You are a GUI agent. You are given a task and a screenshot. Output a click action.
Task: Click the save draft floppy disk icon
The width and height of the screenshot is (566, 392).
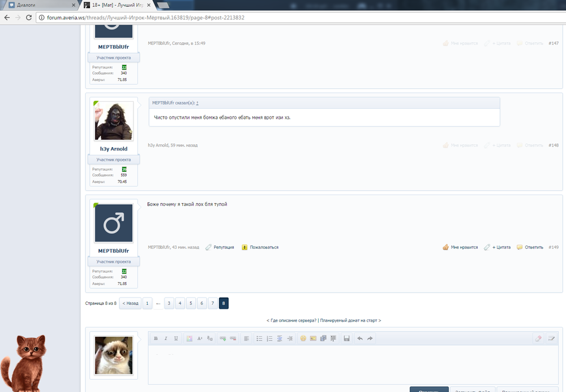346,338
